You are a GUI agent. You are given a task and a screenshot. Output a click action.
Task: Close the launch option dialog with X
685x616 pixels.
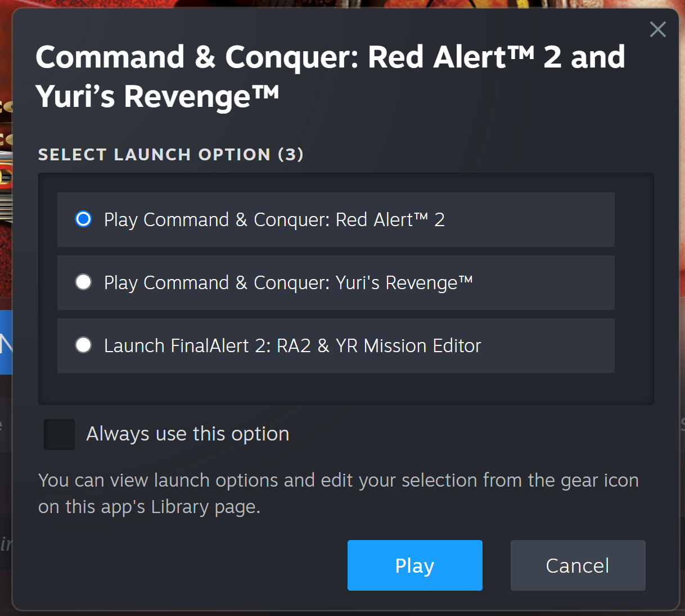[657, 29]
